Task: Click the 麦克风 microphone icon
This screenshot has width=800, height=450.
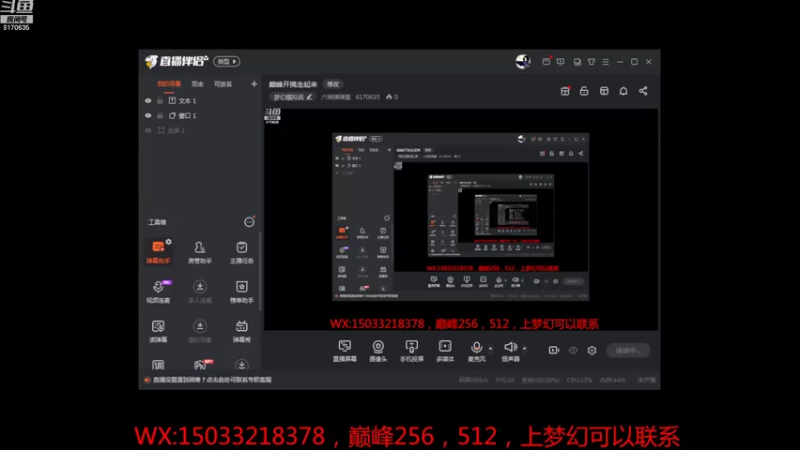Action: point(477,347)
